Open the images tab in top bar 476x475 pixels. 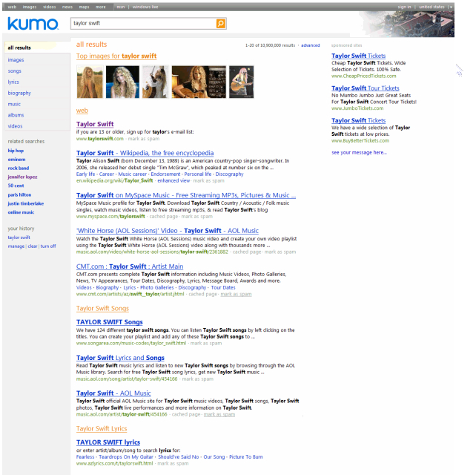pos(30,7)
